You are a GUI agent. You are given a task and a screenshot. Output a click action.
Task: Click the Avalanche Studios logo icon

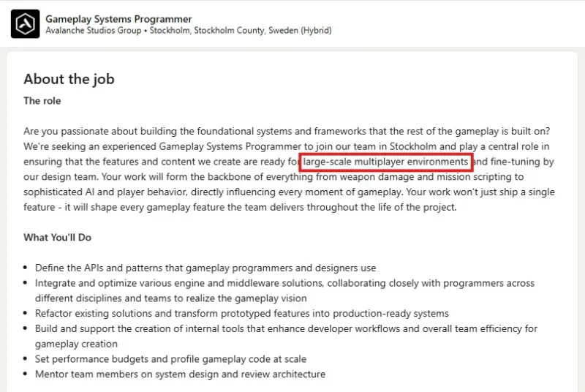25,24
